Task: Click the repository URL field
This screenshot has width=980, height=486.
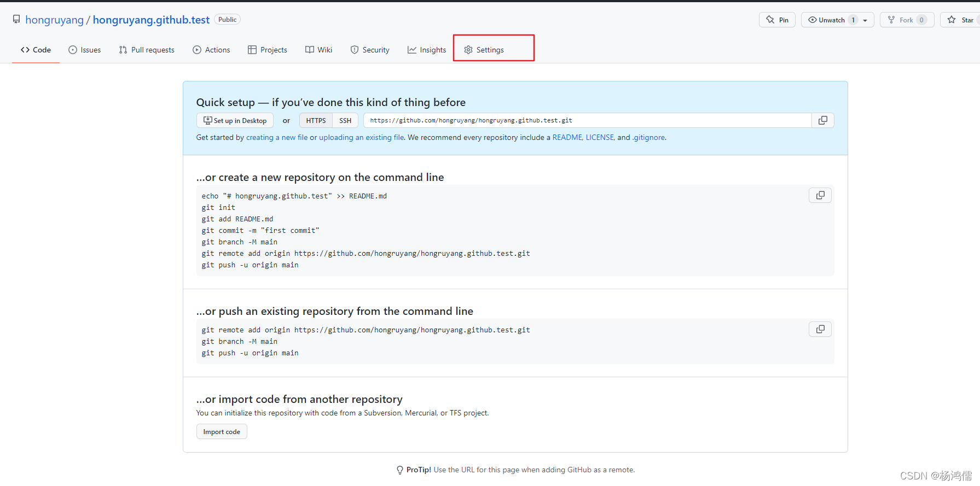Action: [588, 120]
